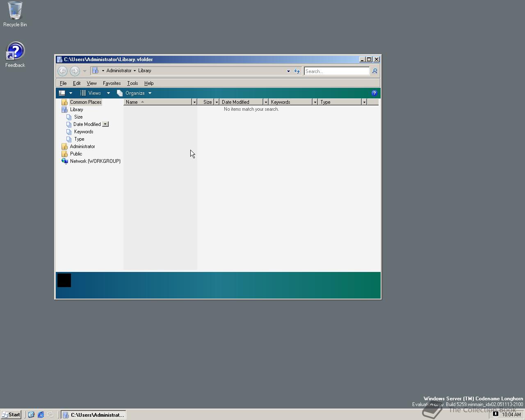Click the Refresh button in address bar

pyautogui.click(x=297, y=71)
